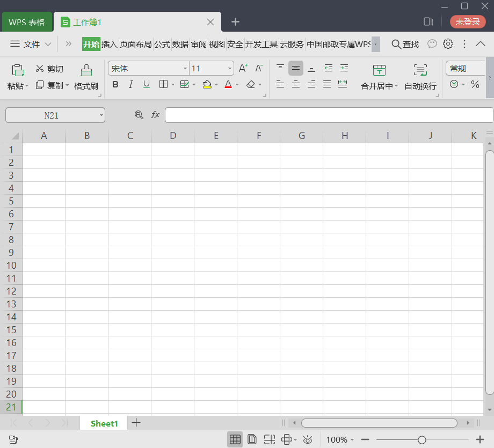Image resolution: width=494 pixels, height=448 pixels.
Task: Click the Cut (剪切) scissors icon
Action: click(40, 68)
